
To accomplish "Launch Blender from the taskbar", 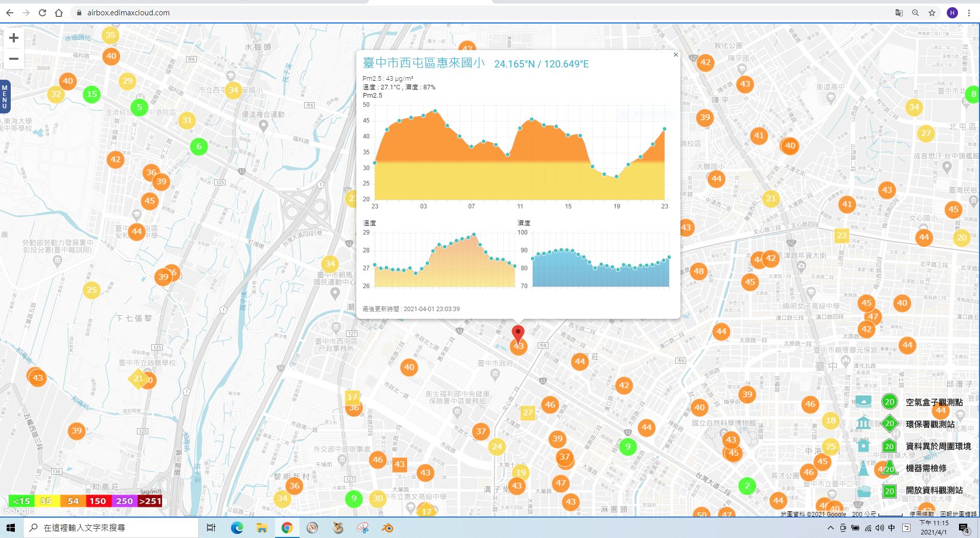I will tap(388, 528).
